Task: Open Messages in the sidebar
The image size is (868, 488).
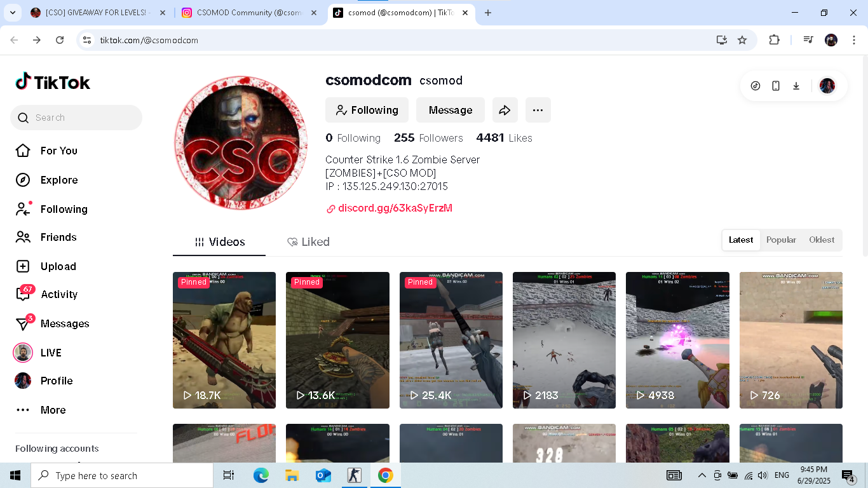Action: (x=64, y=323)
